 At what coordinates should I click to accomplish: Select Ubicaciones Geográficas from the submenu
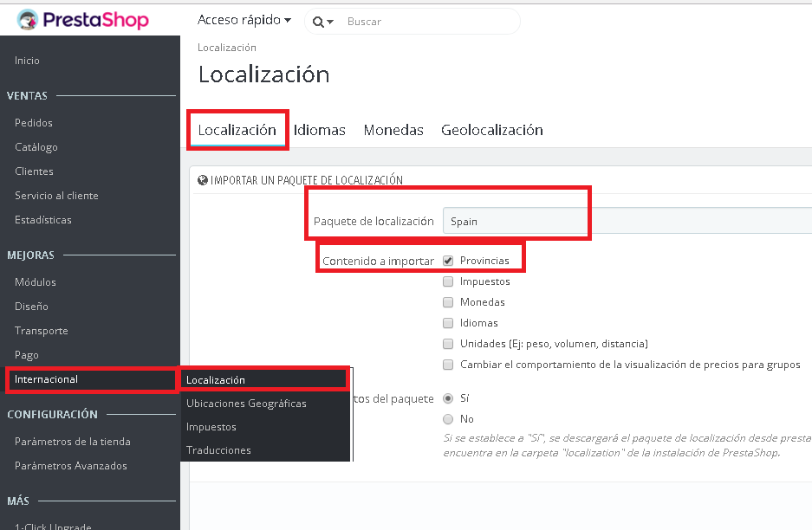246,404
